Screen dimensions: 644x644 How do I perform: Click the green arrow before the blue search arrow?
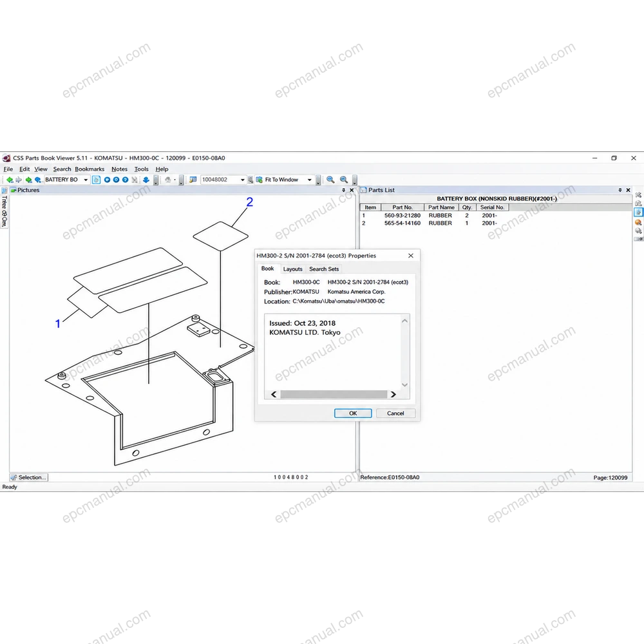tap(28, 180)
